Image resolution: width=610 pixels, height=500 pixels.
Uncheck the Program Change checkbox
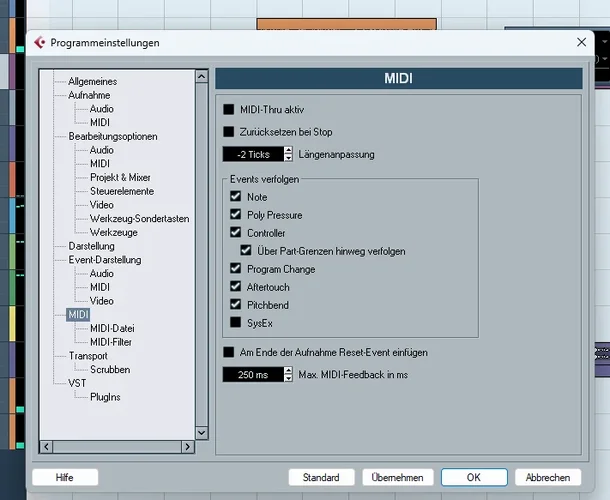pos(235,268)
